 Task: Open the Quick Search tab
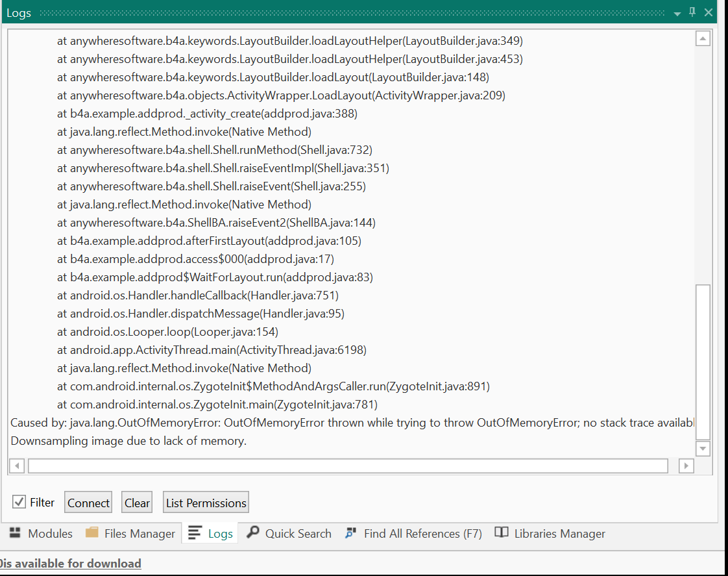(289, 533)
